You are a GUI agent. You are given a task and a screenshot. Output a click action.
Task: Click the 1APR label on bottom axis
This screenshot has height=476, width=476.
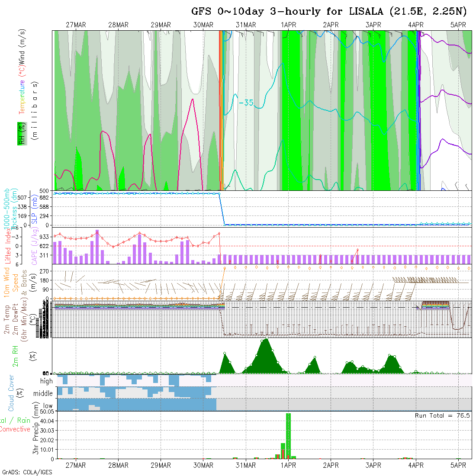(288, 465)
